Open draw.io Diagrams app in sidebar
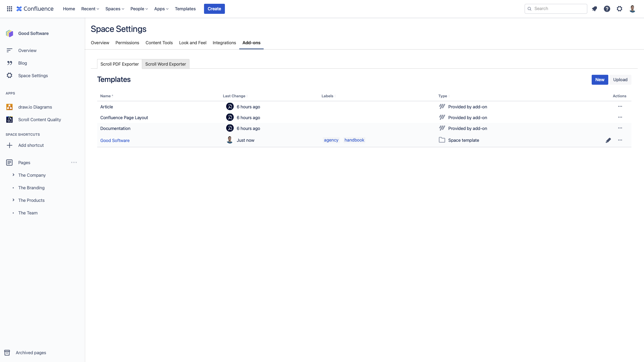644x362 pixels. [35, 107]
